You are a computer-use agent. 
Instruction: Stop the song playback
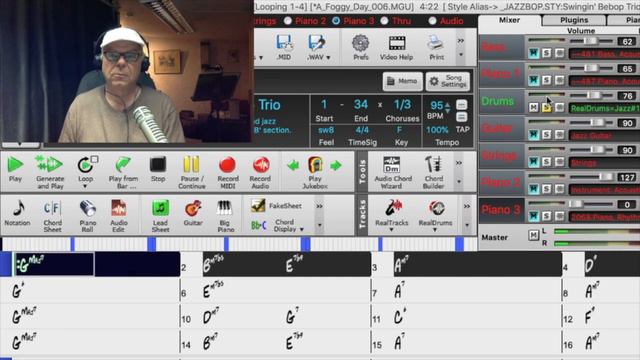(158, 169)
